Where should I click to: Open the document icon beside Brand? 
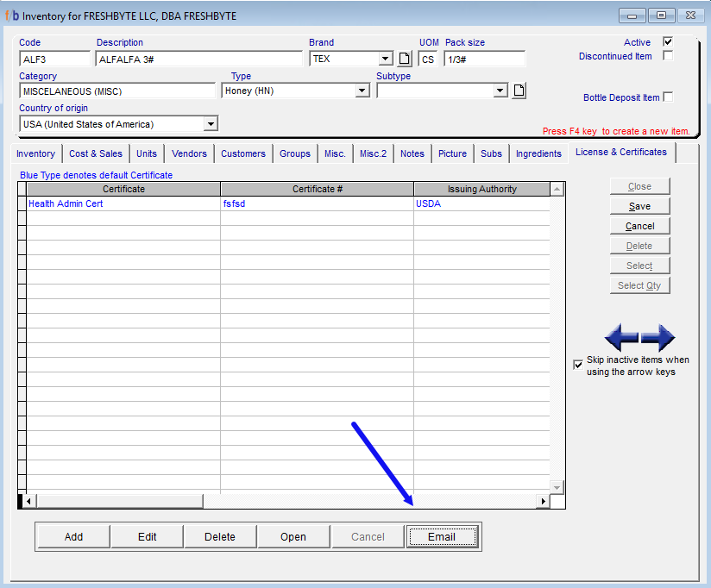coord(405,59)
